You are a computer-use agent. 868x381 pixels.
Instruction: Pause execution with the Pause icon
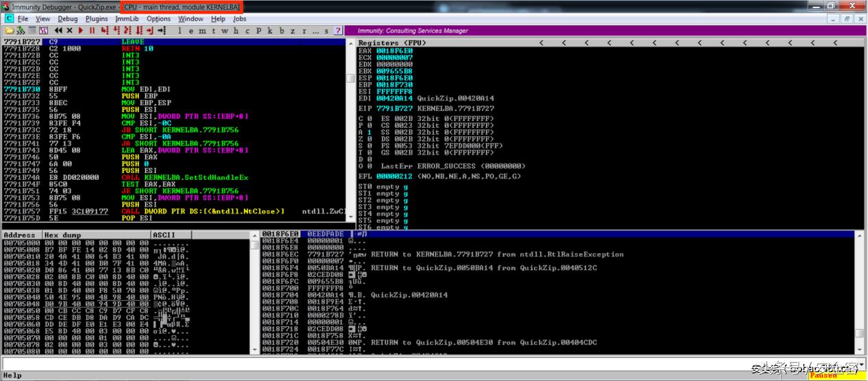pos(92,31)
